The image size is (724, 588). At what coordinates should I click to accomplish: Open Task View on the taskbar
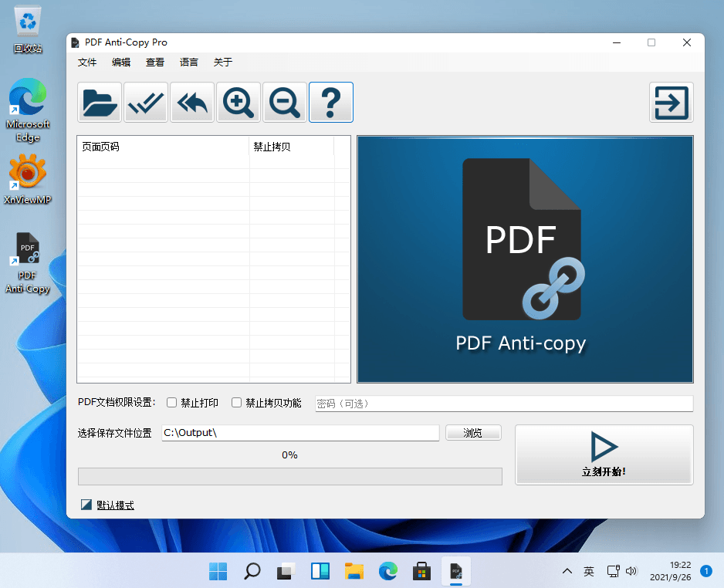tap(286, 571)
